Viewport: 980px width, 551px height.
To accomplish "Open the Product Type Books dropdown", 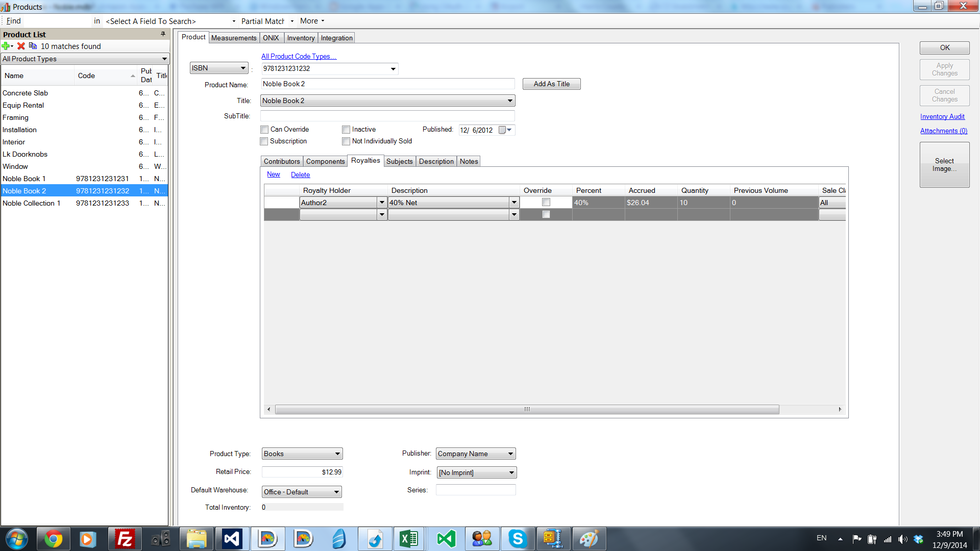I will (x=302, y=454).
